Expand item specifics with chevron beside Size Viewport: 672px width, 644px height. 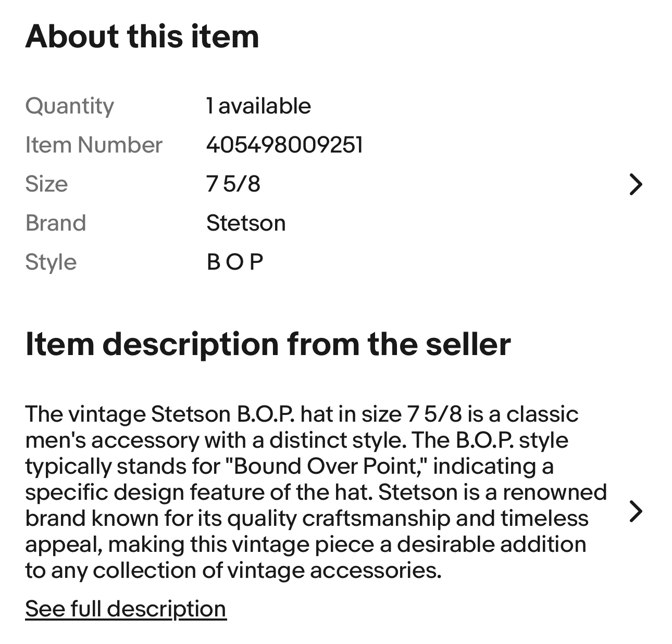click(x=636, y=184)
